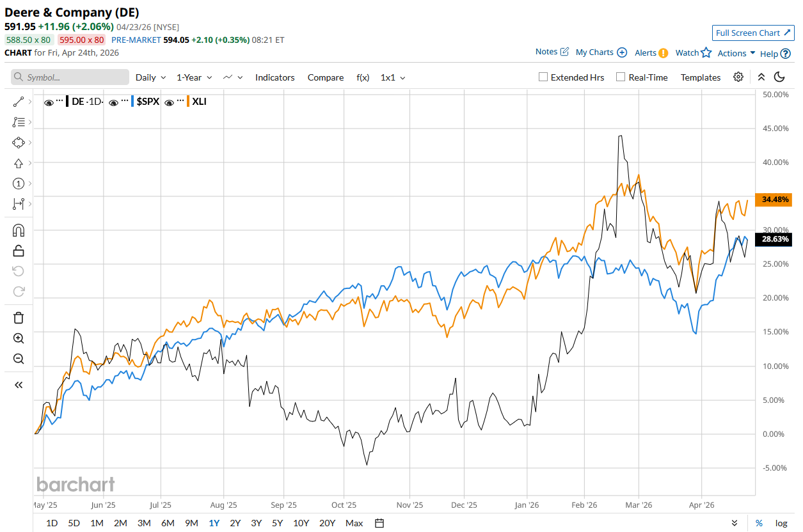This screenshot has width=803, height=532.
Task: Open the Daily frequency dropdown
Action: tap(150, 77)
